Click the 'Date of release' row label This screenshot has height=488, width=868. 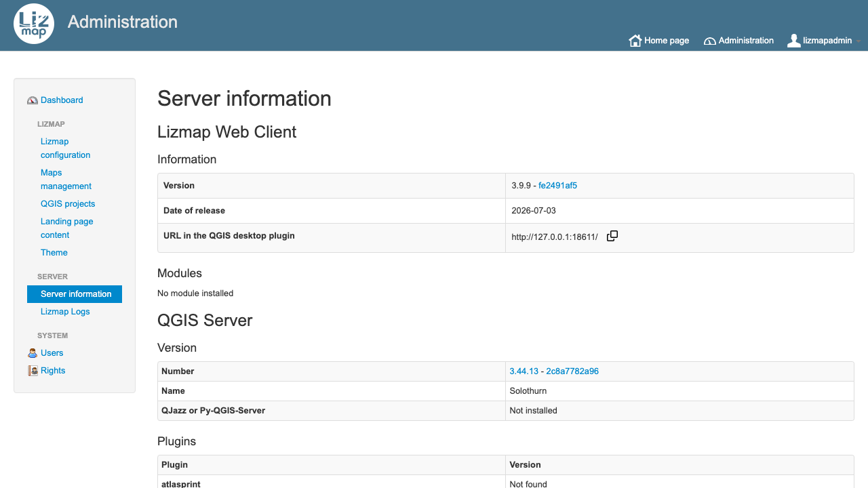(x=194, y=211)
